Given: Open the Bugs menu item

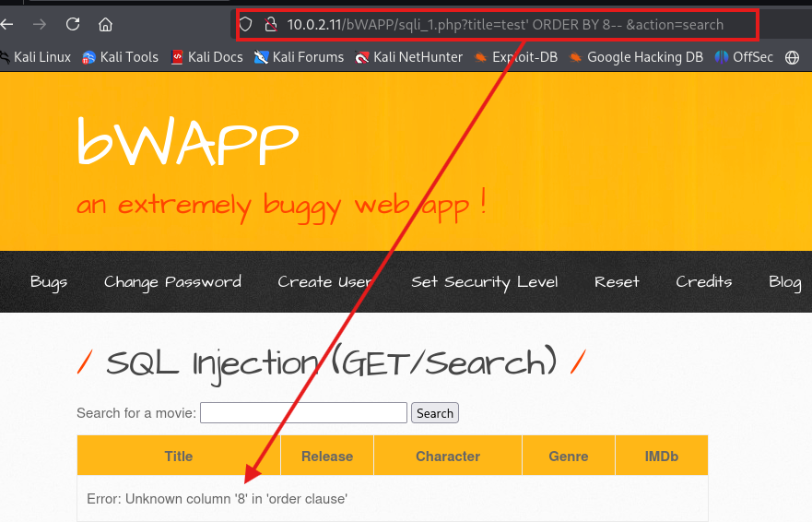Looking at the screenshot, I should click(x=49, y=282).
